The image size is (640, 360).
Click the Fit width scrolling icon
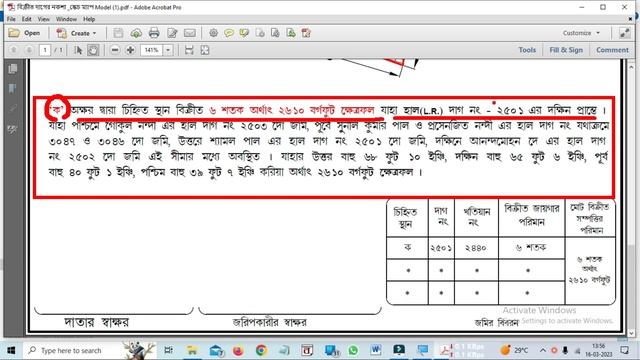189,50
